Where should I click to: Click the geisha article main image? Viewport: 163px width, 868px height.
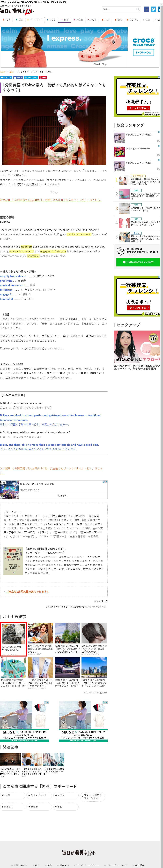[x=54, y=131]
